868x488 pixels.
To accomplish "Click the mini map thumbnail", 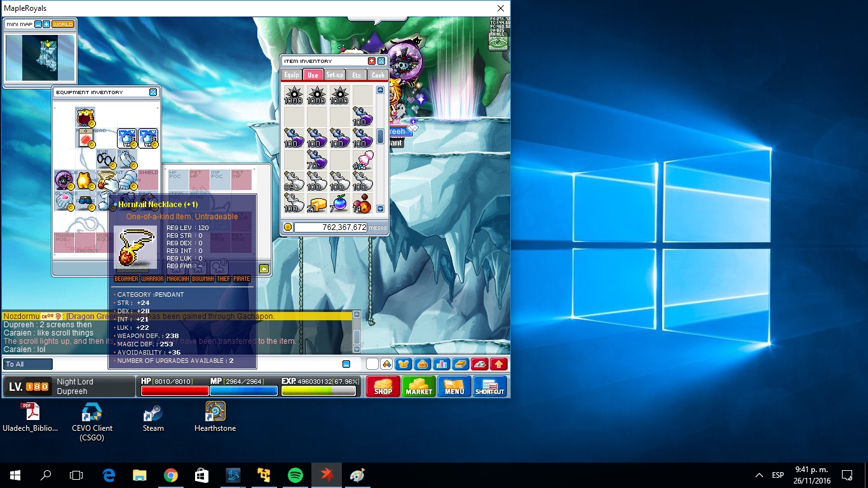I will pyautogui.click(x=40, y=58).
